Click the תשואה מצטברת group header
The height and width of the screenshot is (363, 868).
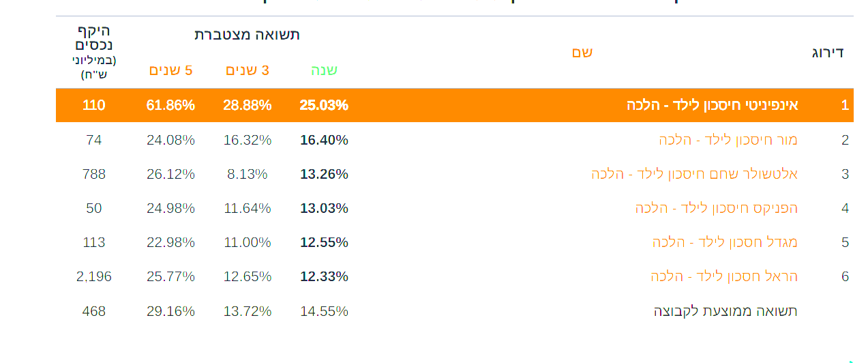click(x=247, y=35)
